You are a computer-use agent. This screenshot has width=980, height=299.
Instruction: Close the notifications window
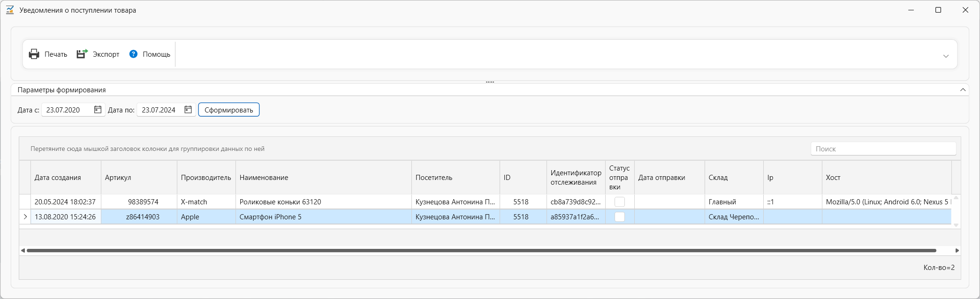965,10
